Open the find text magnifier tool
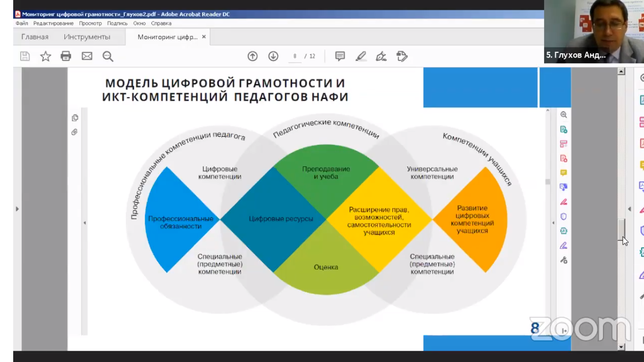This screenshot has width=644, height=362. coord(108,57)
